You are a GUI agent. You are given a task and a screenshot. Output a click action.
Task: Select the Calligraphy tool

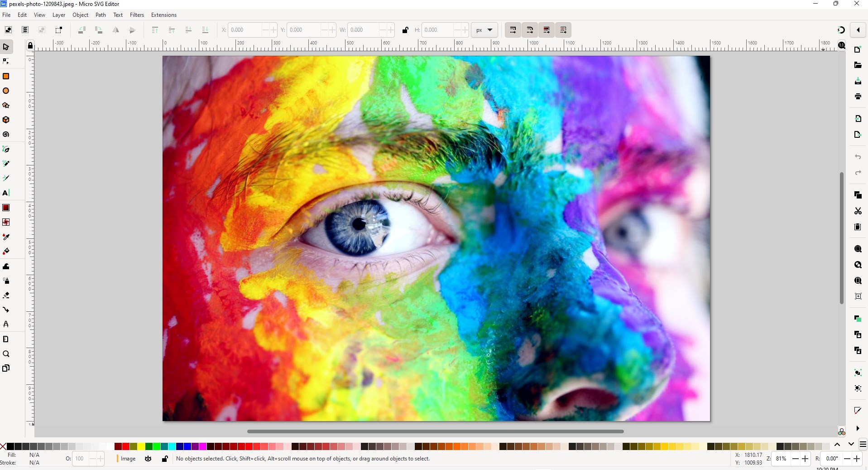pos(6,178)
